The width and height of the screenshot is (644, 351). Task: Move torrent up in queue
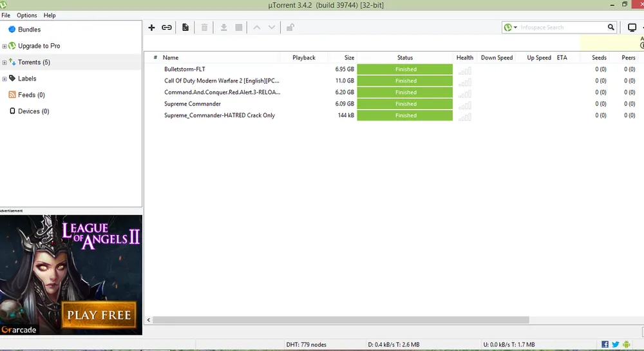257,28
